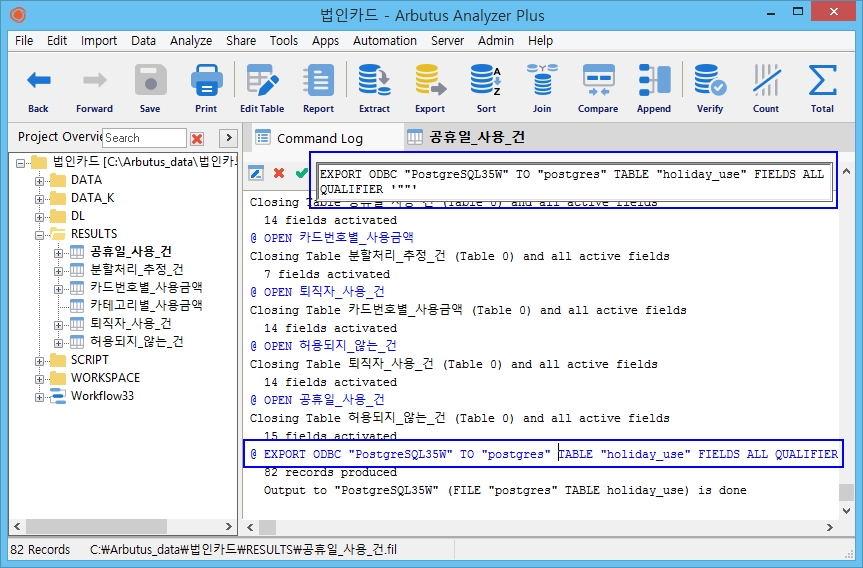The height and width of the screenshot is (568, 863).
Task: Click in the project Search field
Action: (144, 138)
